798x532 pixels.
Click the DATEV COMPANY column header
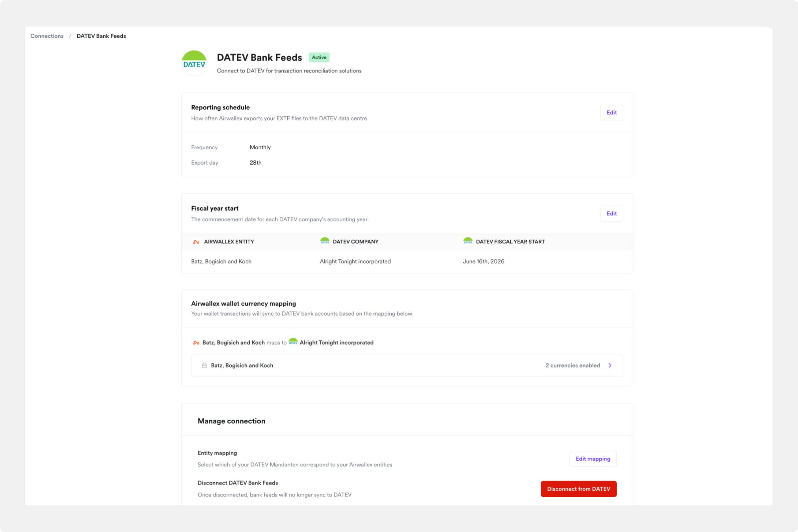[x=355, y=242]
